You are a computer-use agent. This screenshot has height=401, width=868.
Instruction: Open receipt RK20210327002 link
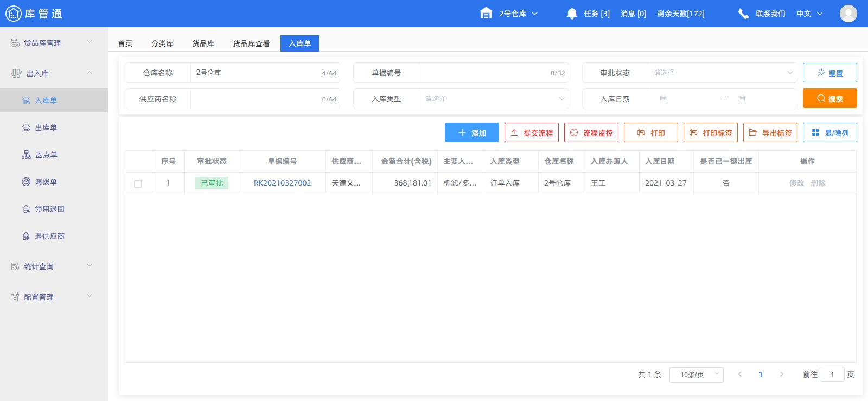coord(282,183)
